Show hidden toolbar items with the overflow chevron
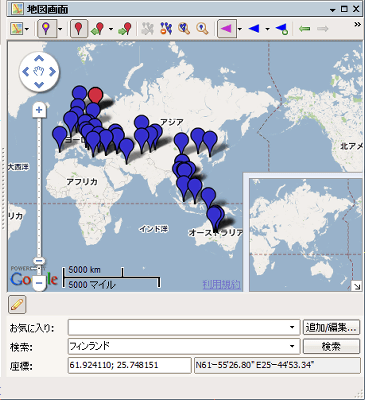The width and height of the screenshot is (365, 400). 357,24
